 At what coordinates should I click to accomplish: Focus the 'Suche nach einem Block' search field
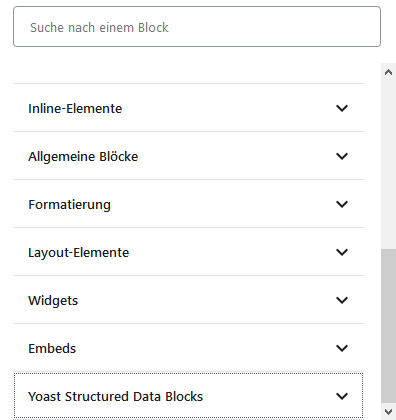pos(197,27)
